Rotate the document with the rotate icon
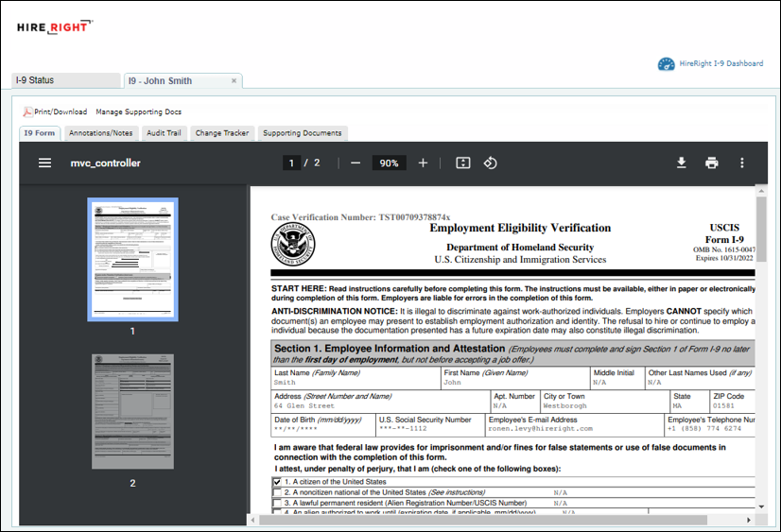Image resolution: width=781 pixels, height=532 pixels. tap(490, 163)
